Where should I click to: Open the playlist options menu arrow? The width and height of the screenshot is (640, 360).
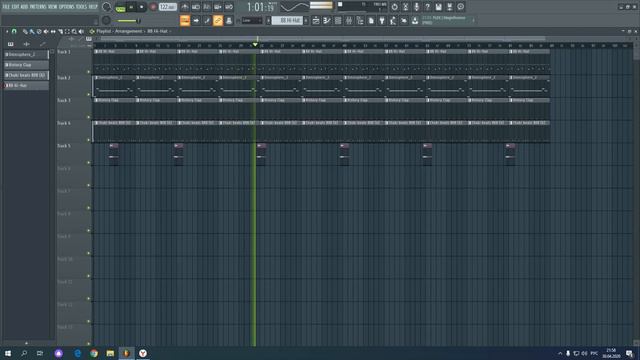pos(7,31)
